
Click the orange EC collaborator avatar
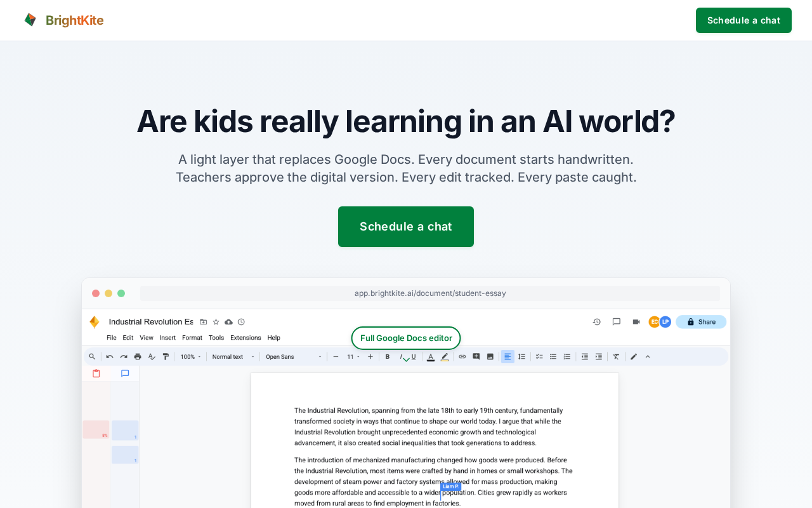[654, 322]
